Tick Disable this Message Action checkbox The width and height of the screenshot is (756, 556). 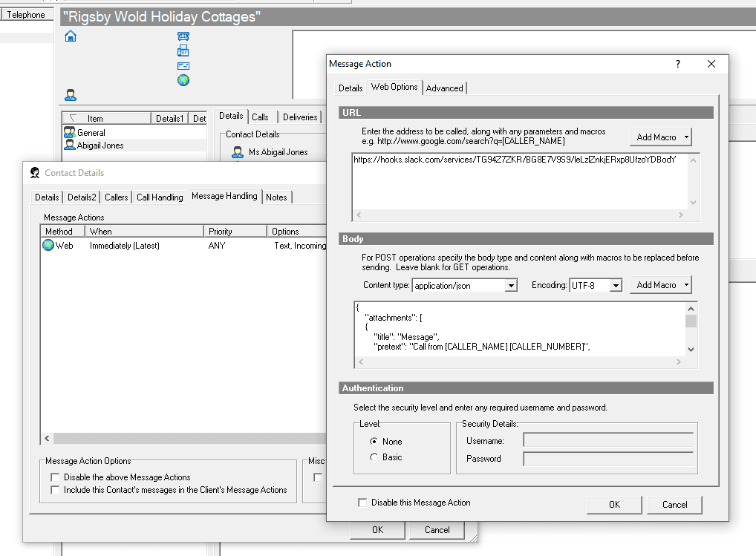tap(362, 503)
